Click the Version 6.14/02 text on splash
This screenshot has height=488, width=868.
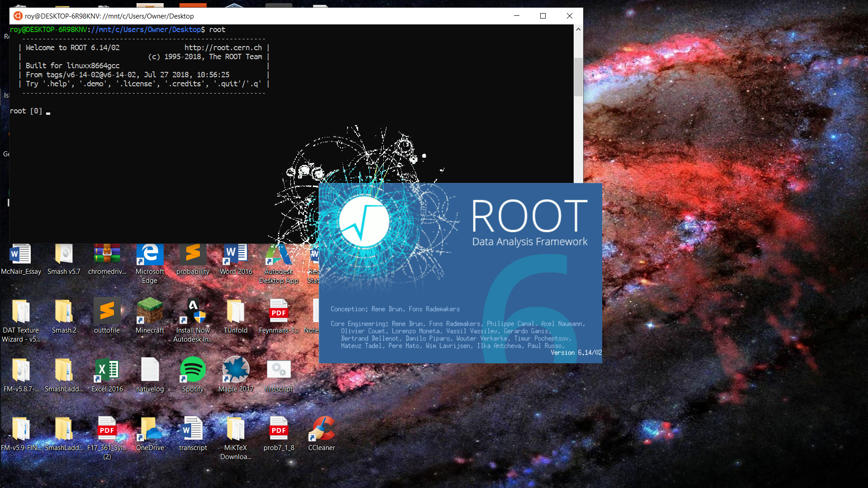[x=576, y=352]
